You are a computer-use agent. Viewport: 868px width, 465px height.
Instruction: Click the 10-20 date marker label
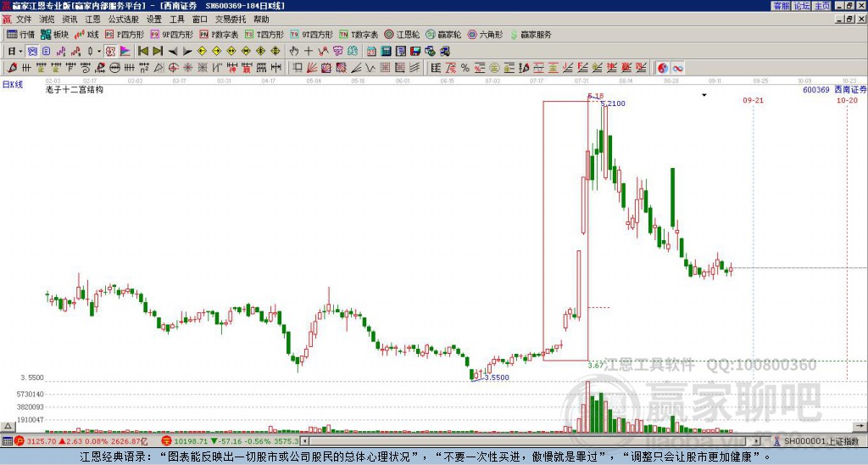(847, 100)
